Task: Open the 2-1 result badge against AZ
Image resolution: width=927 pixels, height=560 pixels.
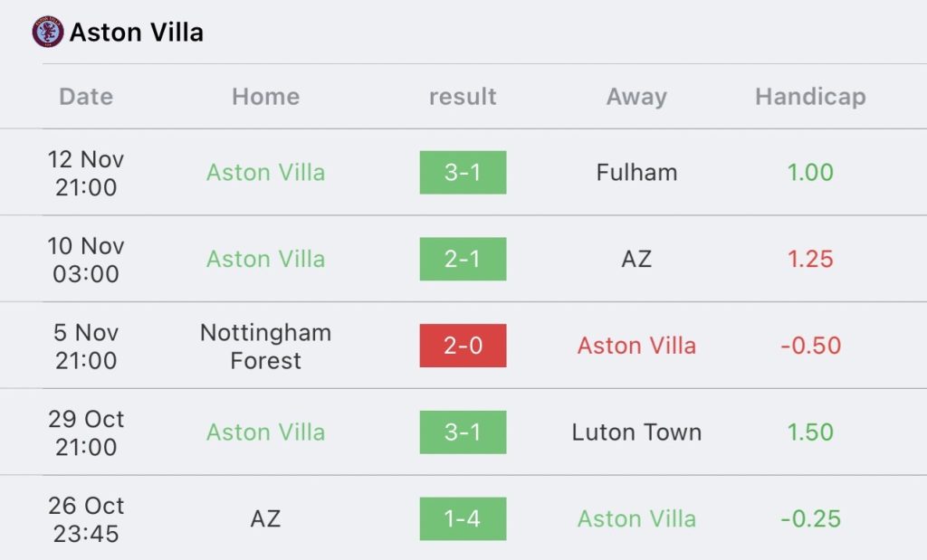Action: 463,259
